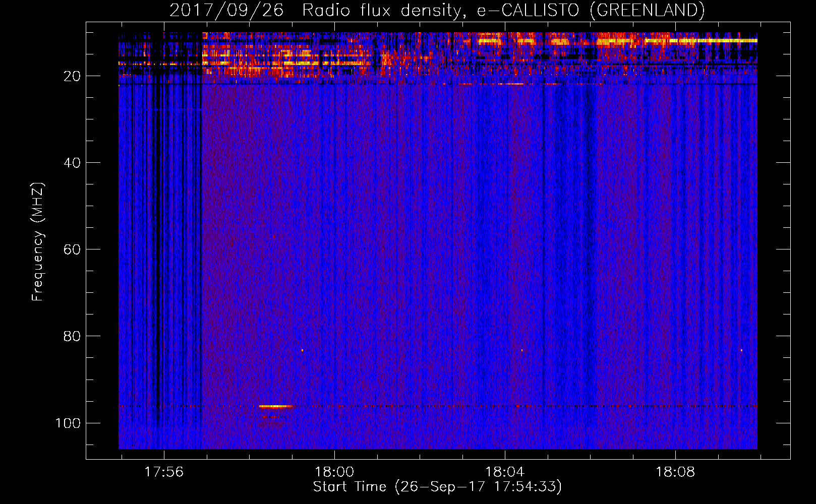
Task: Click the "18:00" time tick label
Action: pyautogui.click(x=334, y=472)
